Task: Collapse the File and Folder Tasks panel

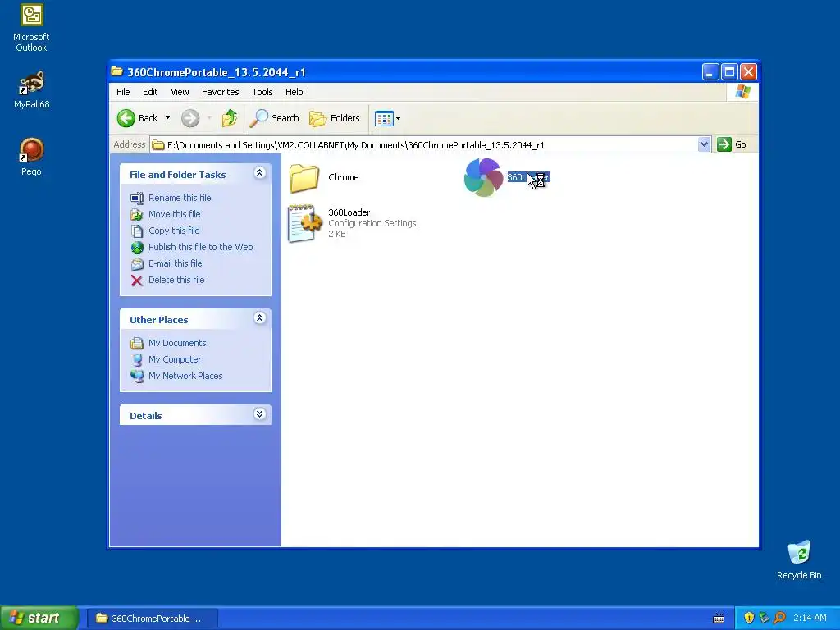Action: pos(259,172)
